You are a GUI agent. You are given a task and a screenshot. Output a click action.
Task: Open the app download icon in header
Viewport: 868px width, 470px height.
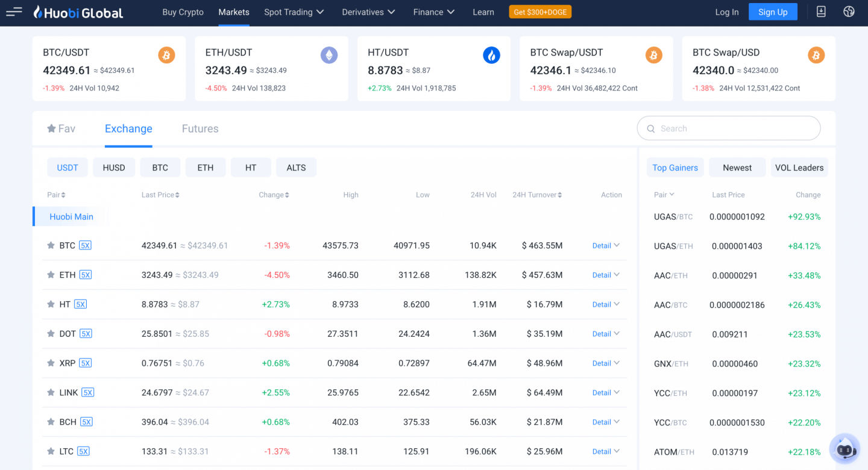tap(821, 11)
